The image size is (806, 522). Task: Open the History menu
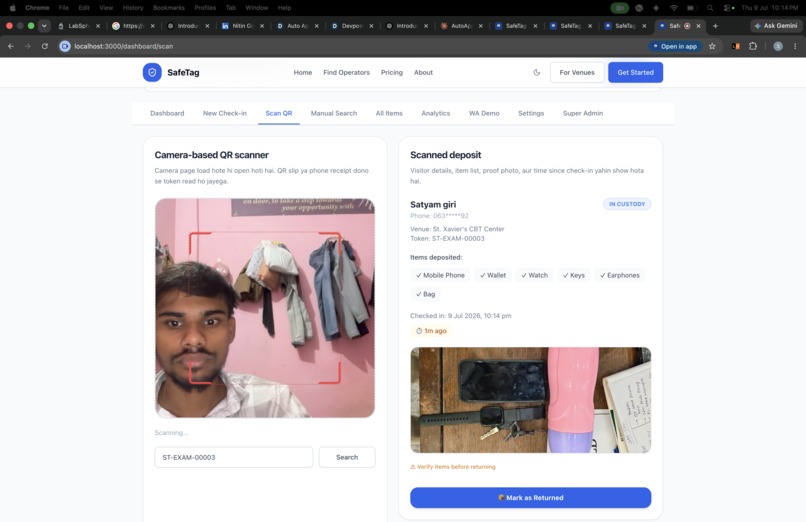click(x=133, y=8)
